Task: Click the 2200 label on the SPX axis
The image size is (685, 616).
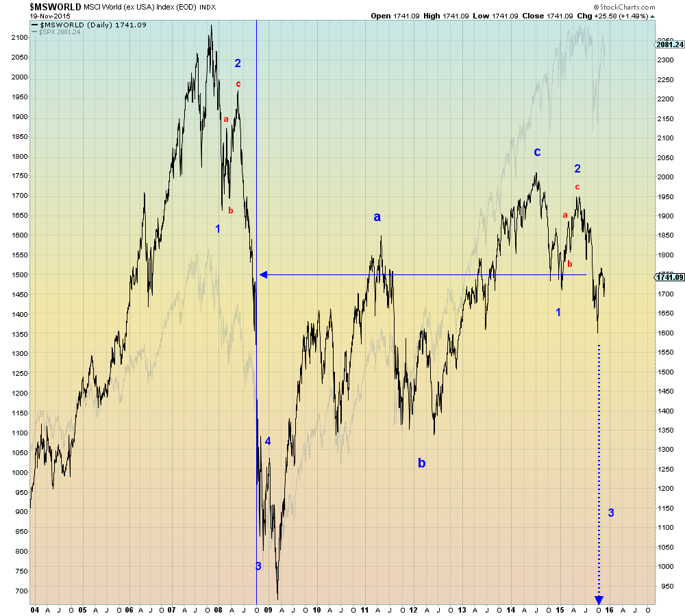Action: (x=665, y=99)
